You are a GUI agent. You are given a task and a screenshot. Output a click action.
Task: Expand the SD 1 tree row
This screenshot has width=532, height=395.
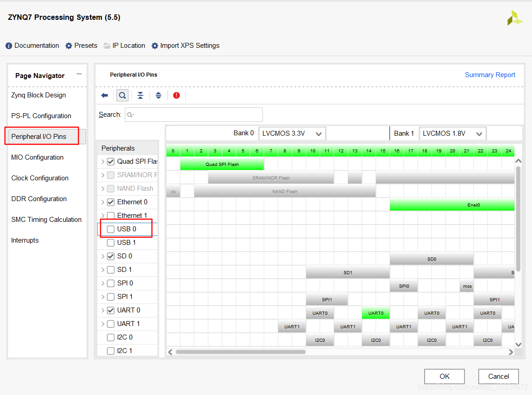click(103, 270)
